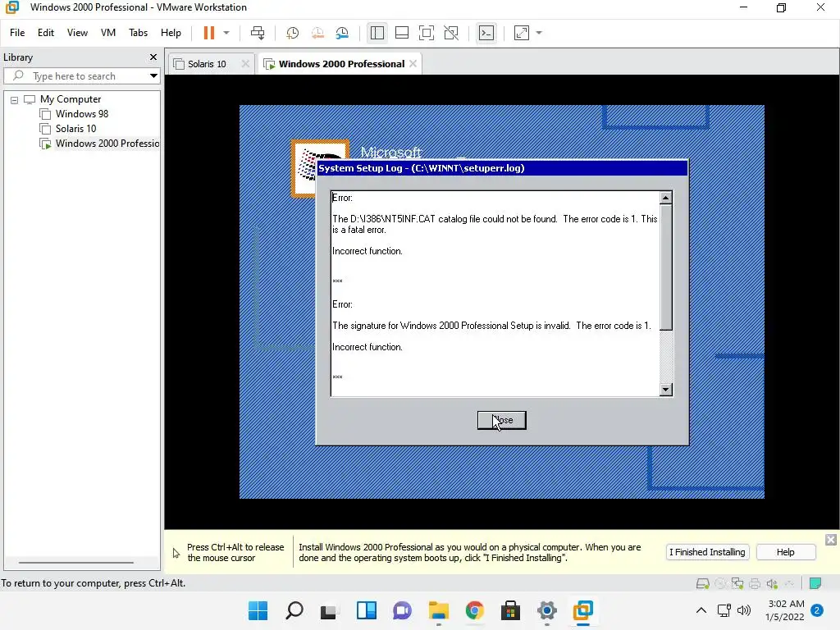This screenshot has height=630, width=840.
Task: Click the printer status bar icon
Action: point(755,583)
